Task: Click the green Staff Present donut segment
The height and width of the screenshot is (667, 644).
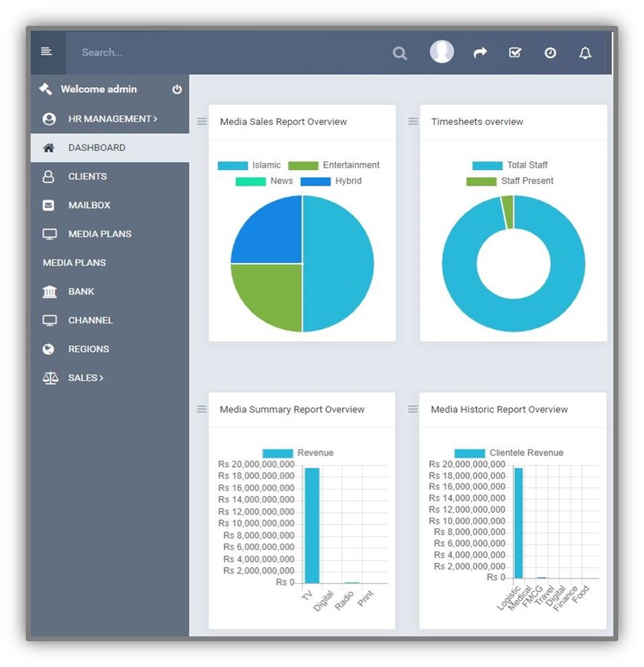Action: click(x=508, y=212)
